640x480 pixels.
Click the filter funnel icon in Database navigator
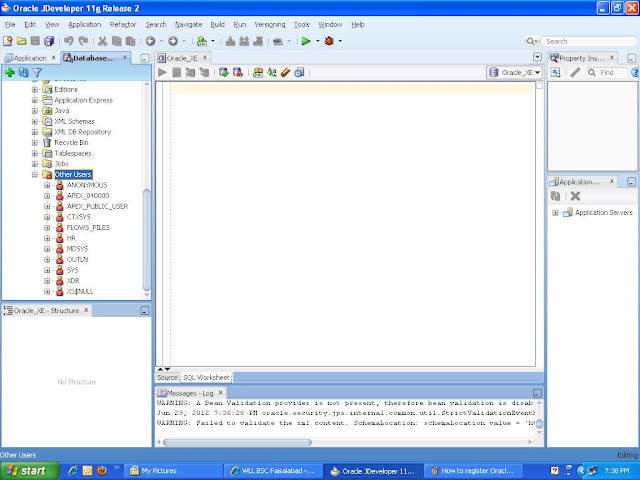[37, 73]
